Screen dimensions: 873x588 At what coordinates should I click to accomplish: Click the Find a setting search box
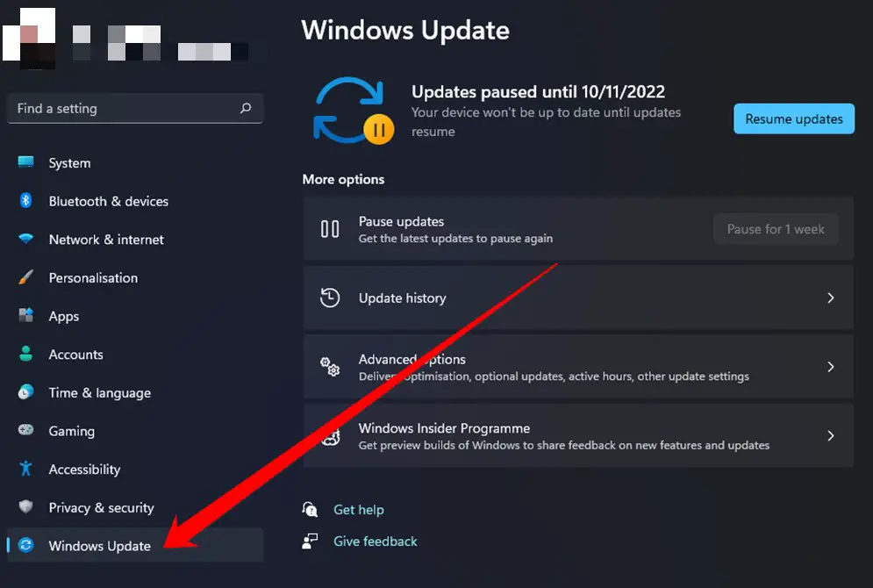tap(135, 108)
